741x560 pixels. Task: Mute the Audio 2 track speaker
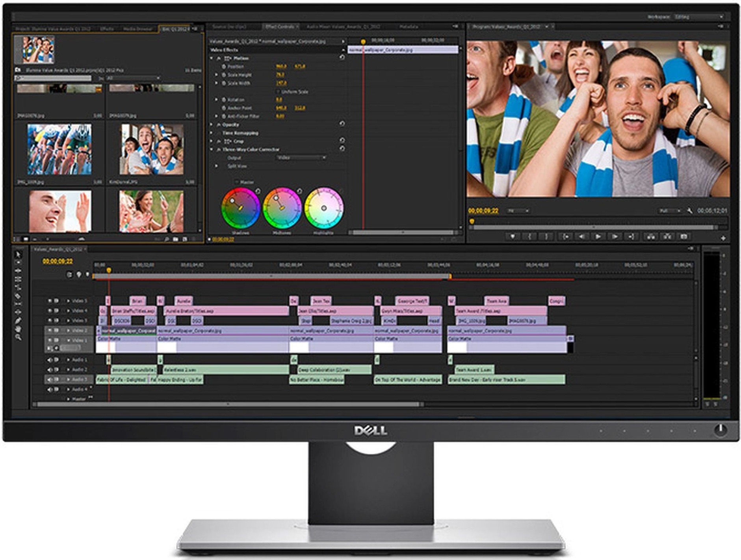coord(50,370)
